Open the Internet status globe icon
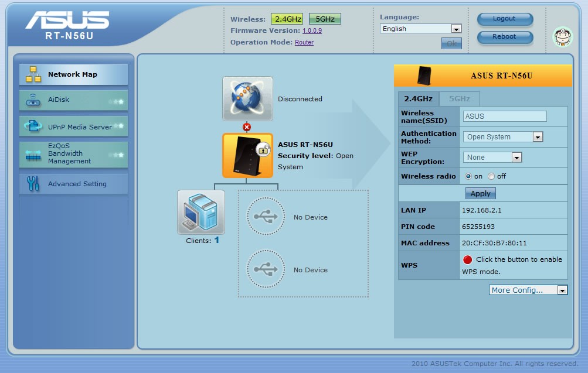 coord(247,98)
